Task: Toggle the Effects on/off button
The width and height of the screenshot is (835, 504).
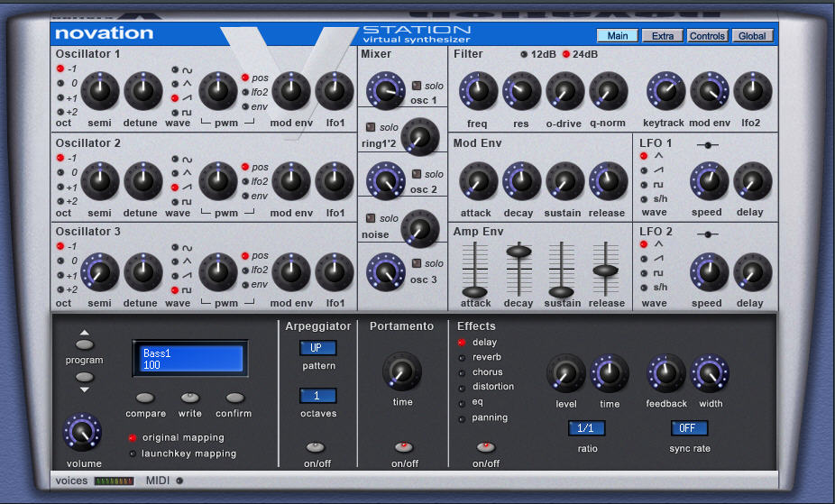Action: [x=485, y=446]
